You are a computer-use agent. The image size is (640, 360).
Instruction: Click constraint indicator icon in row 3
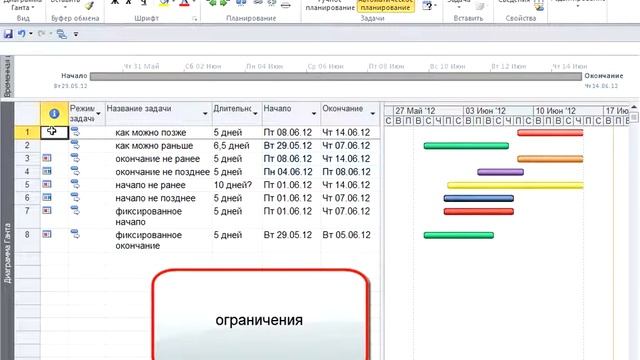click(47, 158)
